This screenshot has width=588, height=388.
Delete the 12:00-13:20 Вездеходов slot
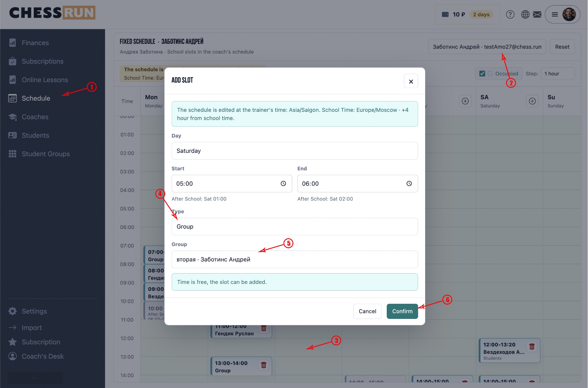tap(532, 346)
